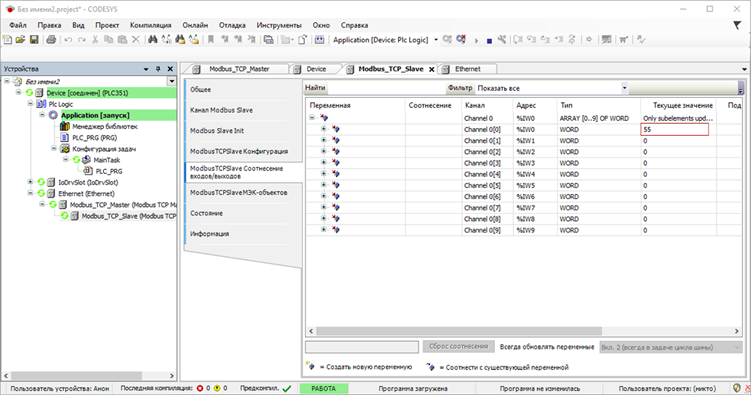Open the Компиляция menu
Viewport: 751px width, 395px height.
150,25
